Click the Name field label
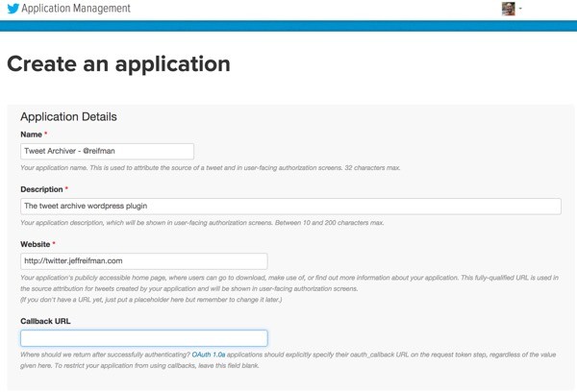577x392 pixels. 32,135
